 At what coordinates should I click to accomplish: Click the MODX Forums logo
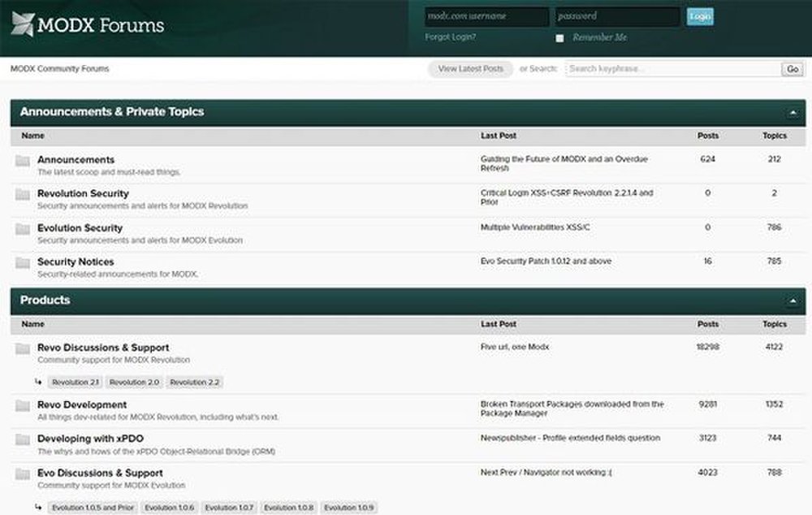[x=88, y=24]
